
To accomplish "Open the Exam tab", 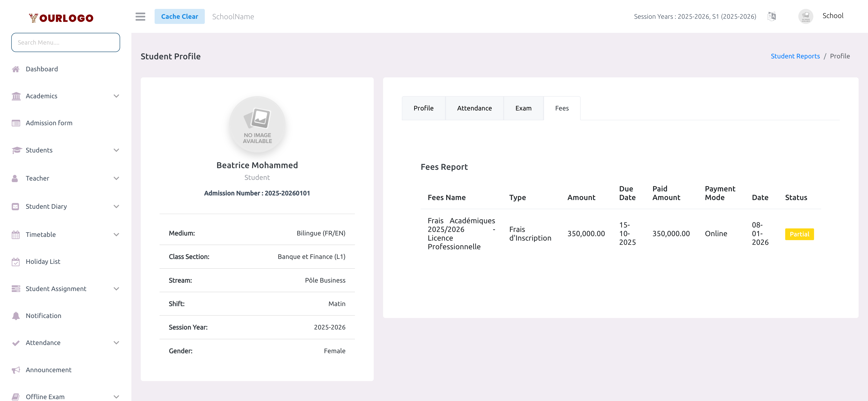I will point(523,108).
